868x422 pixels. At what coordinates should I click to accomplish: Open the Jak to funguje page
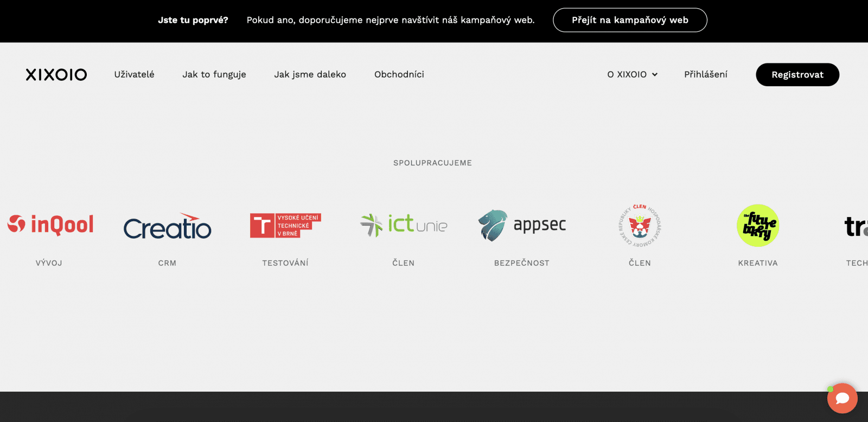[214, 74]
